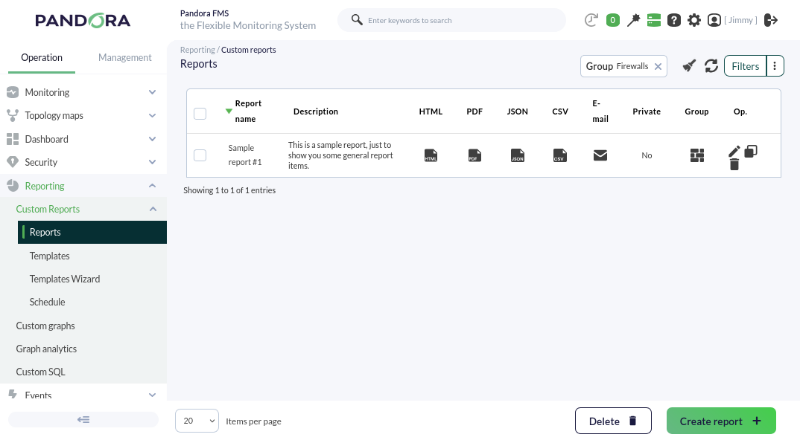
Task: Click the Private column header
Action: click(646, 111)
